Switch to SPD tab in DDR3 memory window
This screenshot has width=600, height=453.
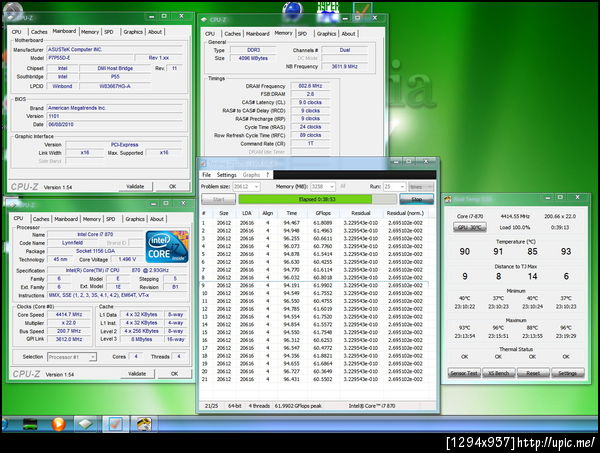click(301, 33)
